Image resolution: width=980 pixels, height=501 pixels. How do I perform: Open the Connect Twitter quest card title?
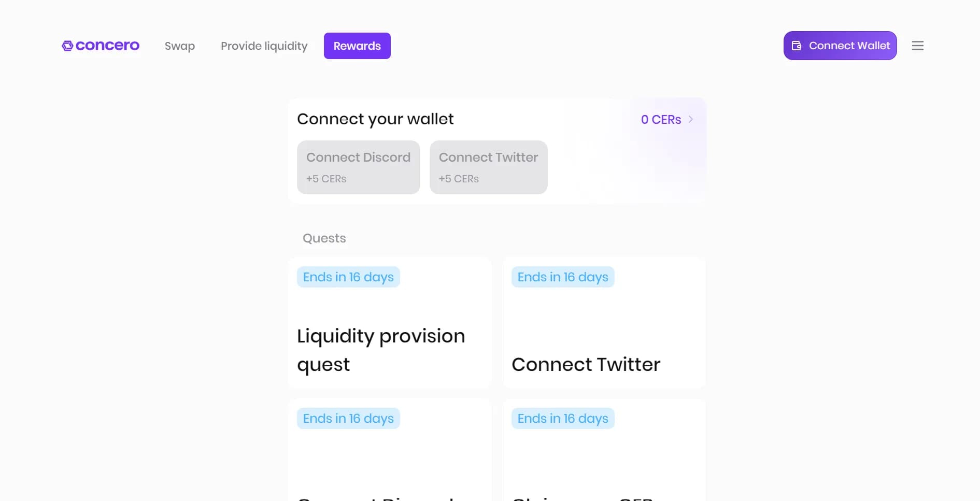pyautogui.click(x=586, y=364)
